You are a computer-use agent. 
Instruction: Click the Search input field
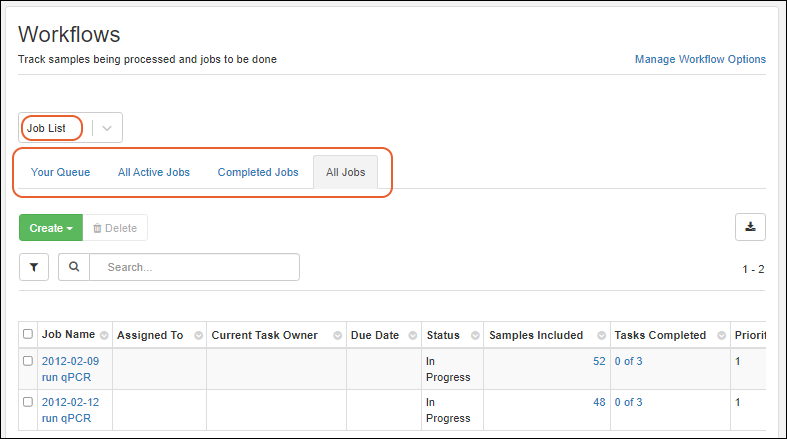195,267
